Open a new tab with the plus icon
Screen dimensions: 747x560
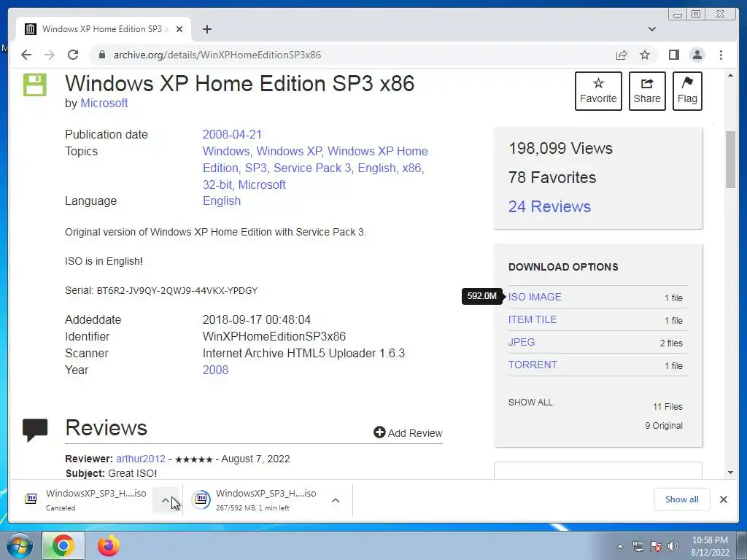(206, 29)
